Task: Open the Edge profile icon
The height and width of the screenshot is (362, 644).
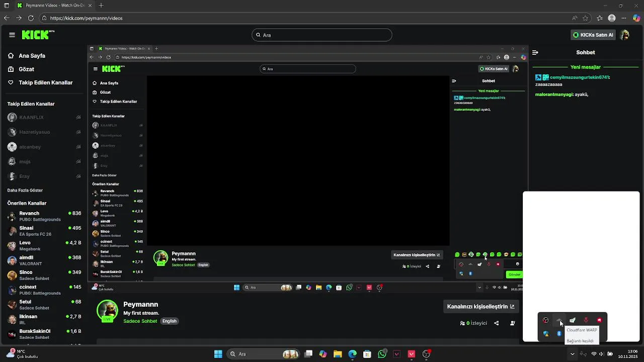Action: pos(612,18)
